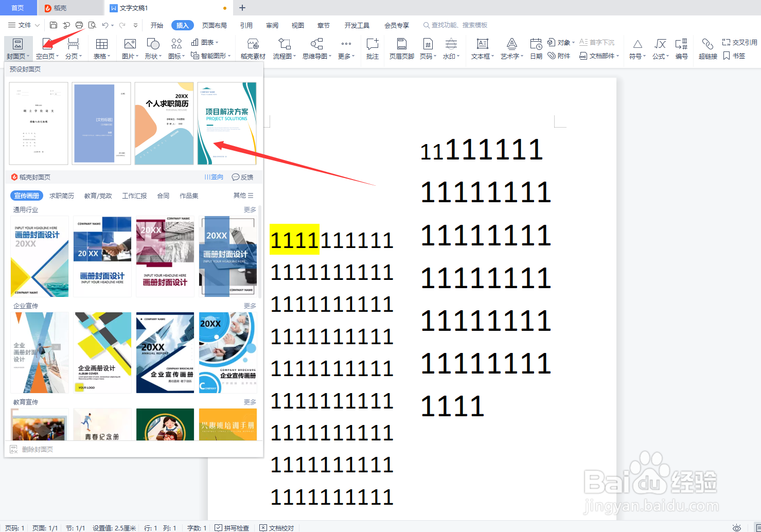Switch to the Start (开始) ribbon tab

click(x=157, y=25)
